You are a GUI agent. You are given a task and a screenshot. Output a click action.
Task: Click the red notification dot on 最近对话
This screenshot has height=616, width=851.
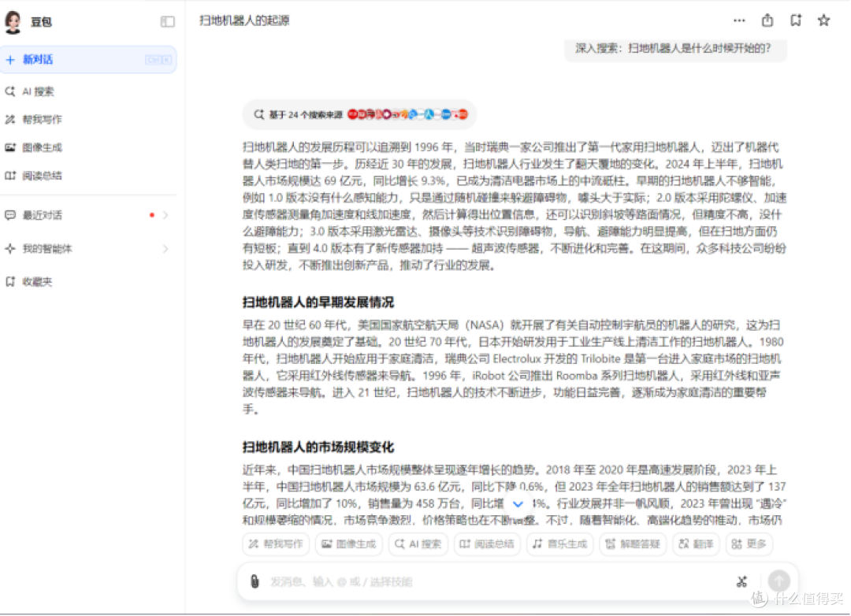click(x=152, y=216)
